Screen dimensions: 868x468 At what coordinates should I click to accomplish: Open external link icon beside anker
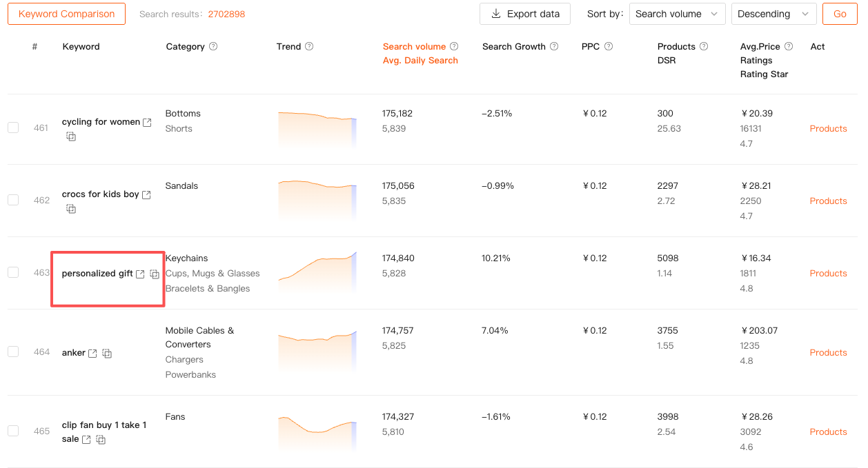pyautogui.click(x=92, y=354)
